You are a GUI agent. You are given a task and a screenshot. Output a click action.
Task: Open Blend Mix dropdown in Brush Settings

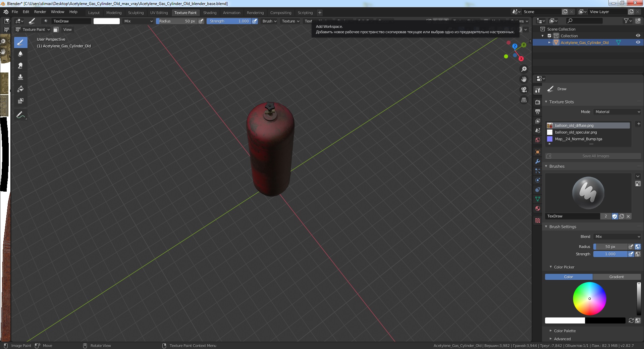click(x=618, y=237)
